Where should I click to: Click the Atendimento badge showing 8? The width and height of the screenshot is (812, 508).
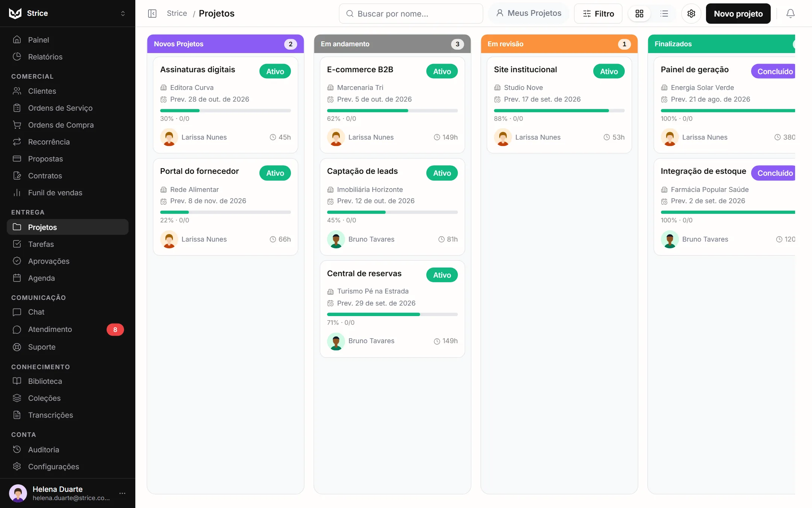[x=115, y=329]
